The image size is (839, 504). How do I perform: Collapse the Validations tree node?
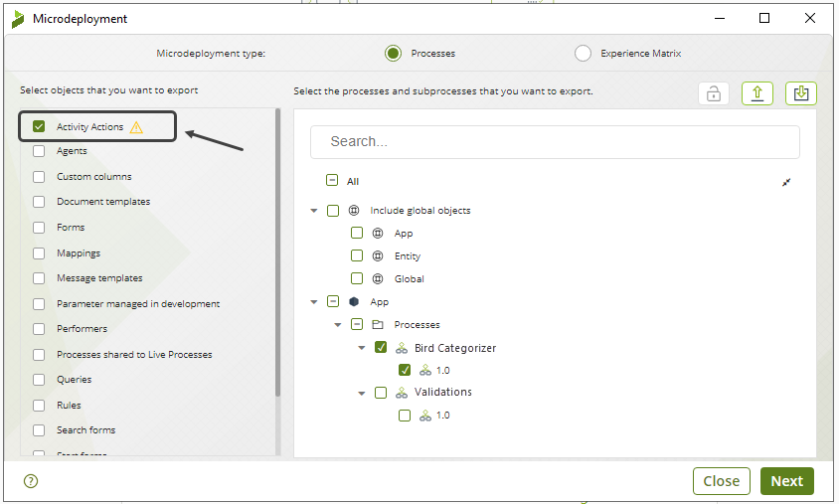[362, 393]
